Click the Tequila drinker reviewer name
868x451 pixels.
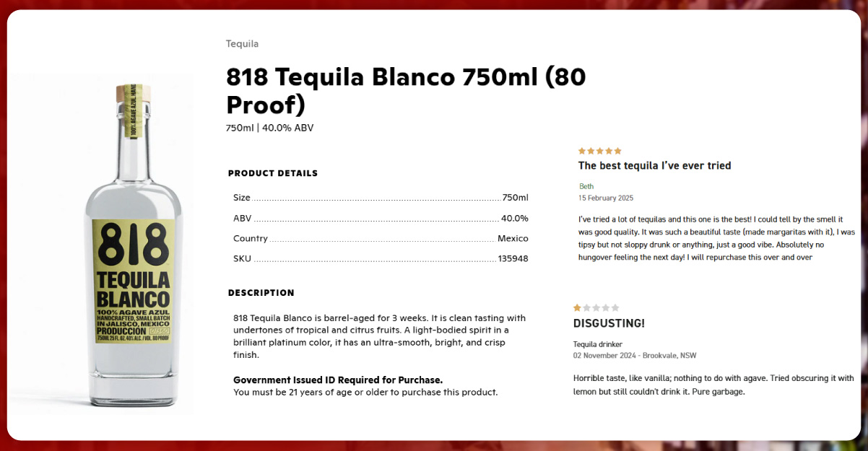597,344
